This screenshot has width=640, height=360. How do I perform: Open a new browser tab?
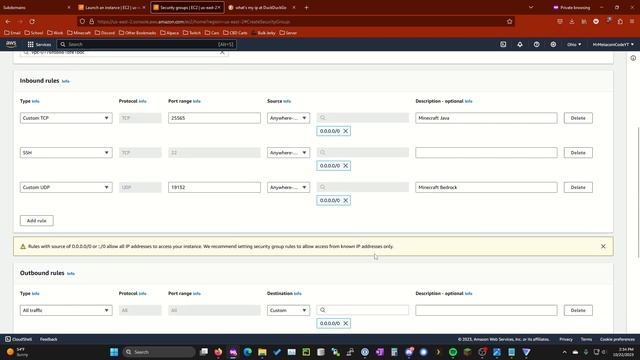coord(306,7)
